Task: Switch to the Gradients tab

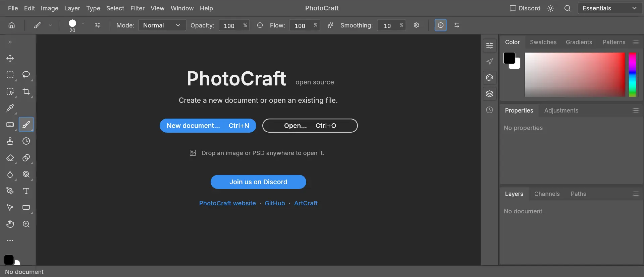Action: (x=579, y=42)
